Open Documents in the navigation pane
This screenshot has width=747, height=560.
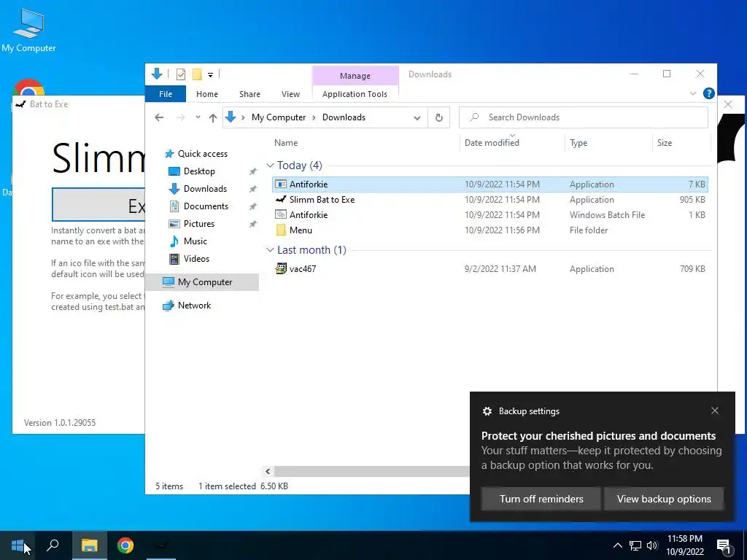(206, 206)
